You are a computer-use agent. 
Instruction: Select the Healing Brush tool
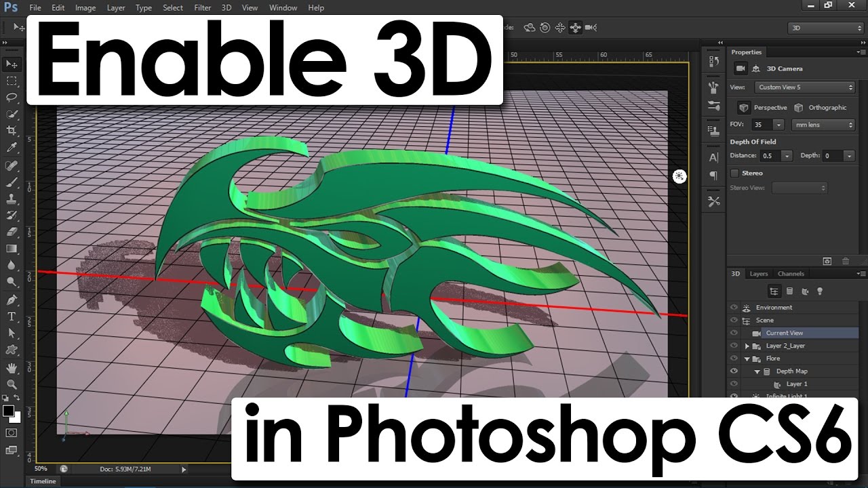point(12,166)
